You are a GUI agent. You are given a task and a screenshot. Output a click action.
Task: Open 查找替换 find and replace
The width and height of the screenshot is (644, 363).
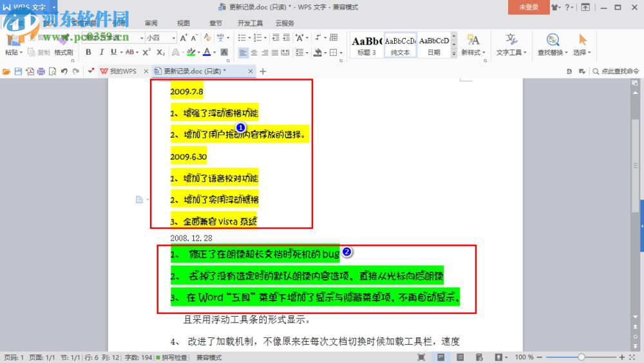coord(553,45)
